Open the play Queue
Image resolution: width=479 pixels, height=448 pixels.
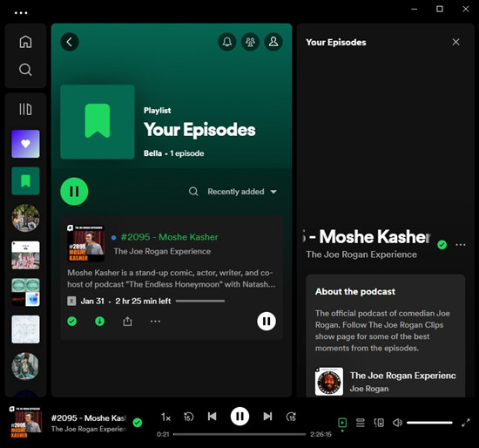pyautogui.click(x=361, y=423)
